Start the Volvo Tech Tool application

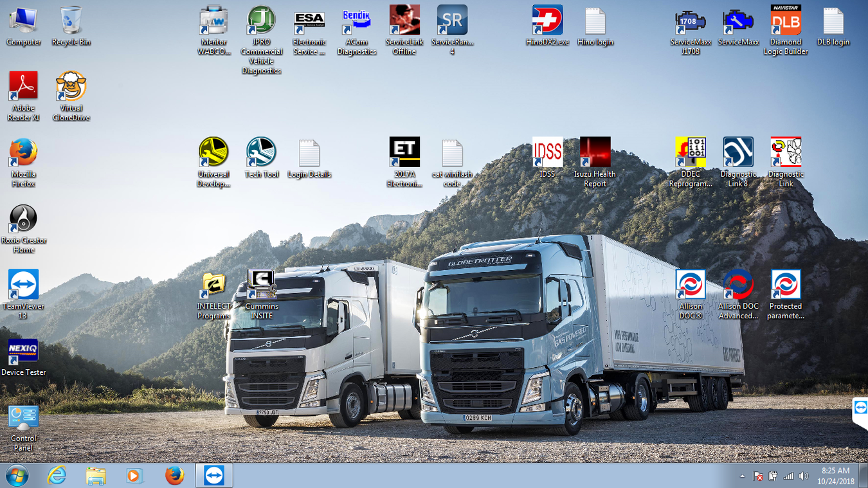pyautogui.click(x=261, y=153)
